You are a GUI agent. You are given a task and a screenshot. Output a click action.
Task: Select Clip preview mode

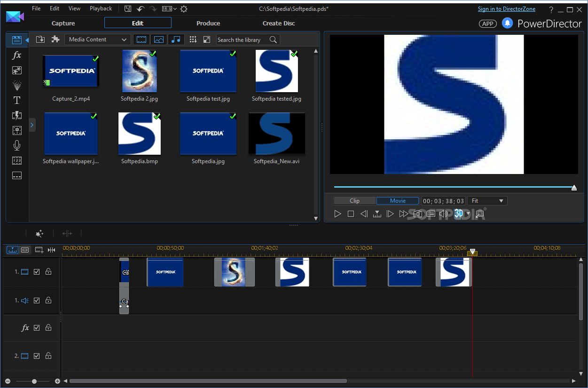pos(355,201)
